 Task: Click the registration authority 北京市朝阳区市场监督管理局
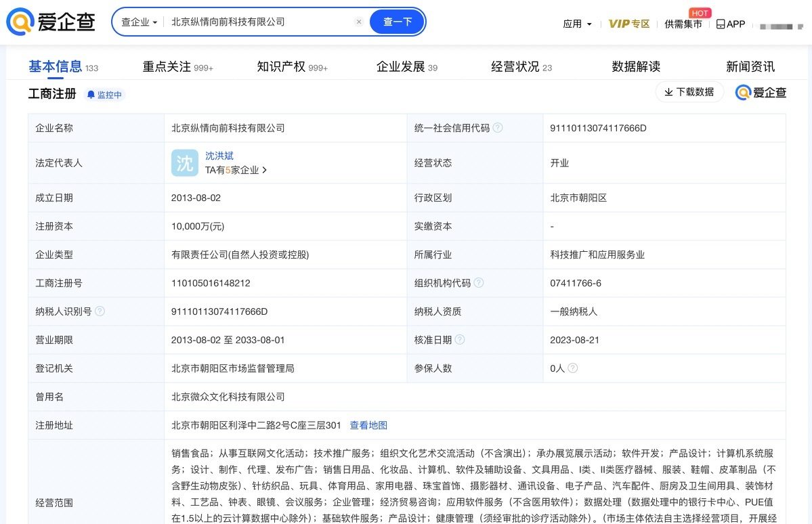point(232,368)
